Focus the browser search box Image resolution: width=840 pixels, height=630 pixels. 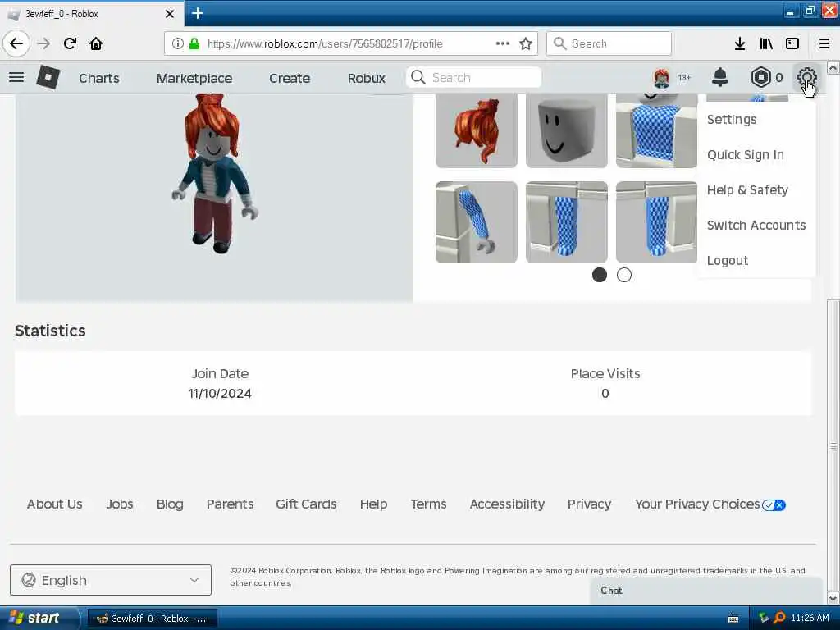(609, 43)
